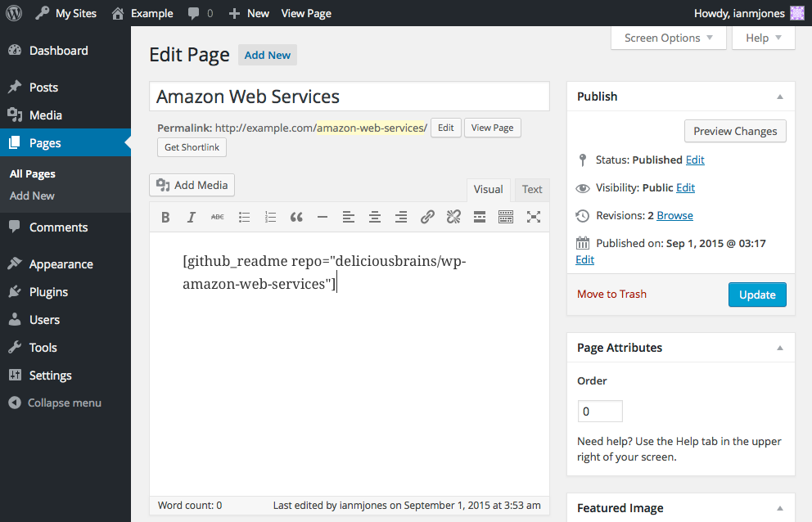Browse page revisions
The image size is (812, 522).
point(674,215)
